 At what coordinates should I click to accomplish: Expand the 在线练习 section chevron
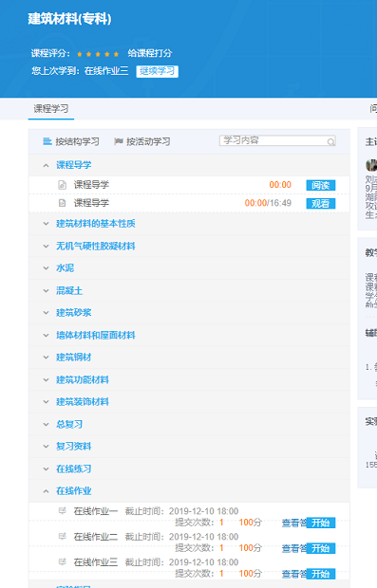tap(47, 469)
